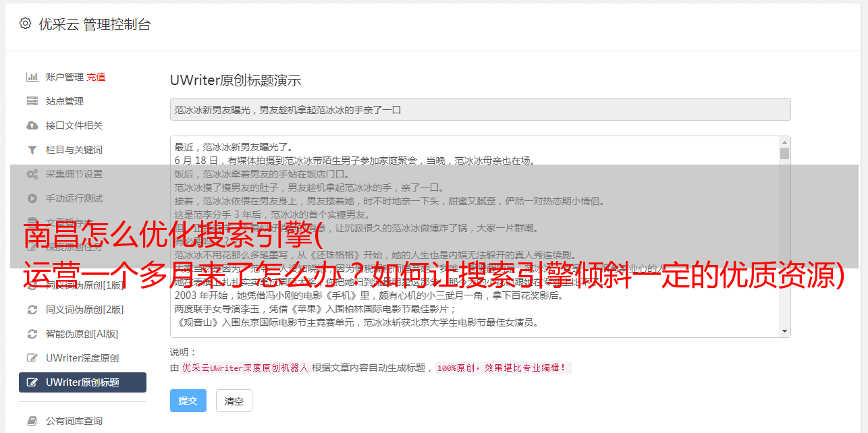The height and width of the screenshot is (433, 868).
Task: Click the book icon for 公有词库查询
Action: 32,421
